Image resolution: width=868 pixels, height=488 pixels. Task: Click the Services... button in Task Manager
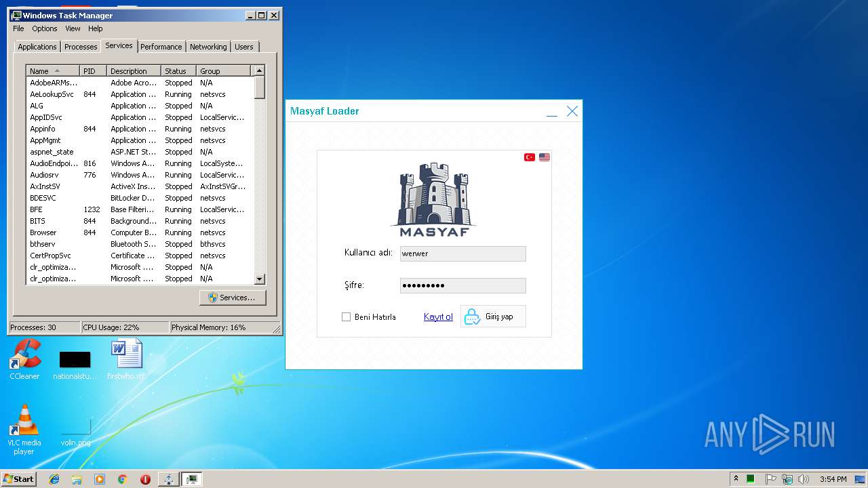[x=233, y=298]
